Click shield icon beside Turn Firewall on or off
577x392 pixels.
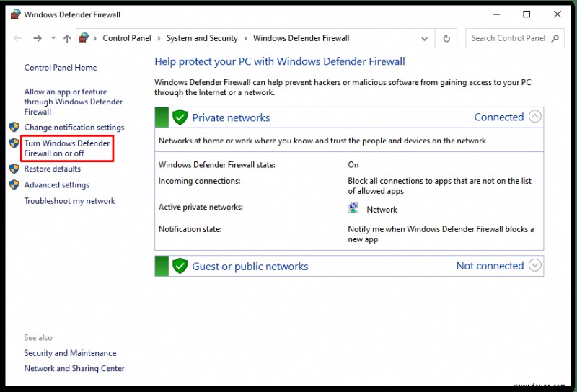click(14, 143)
